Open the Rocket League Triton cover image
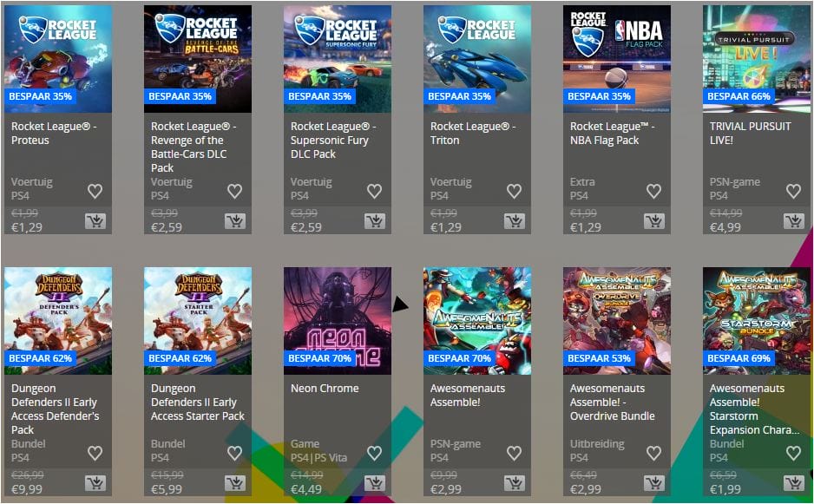 click(477, 59)
